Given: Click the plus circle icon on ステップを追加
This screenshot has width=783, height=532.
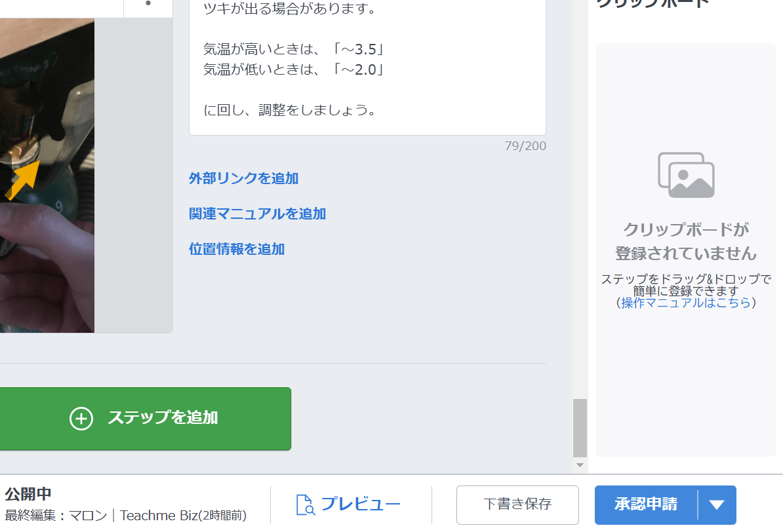Looking at the screenshot, I should tap(81, 418).
